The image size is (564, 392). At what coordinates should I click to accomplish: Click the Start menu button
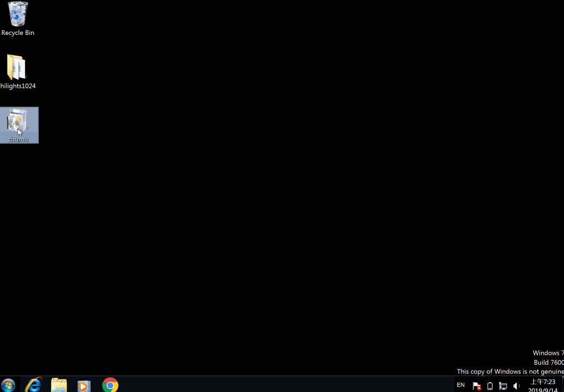[7, 385]
